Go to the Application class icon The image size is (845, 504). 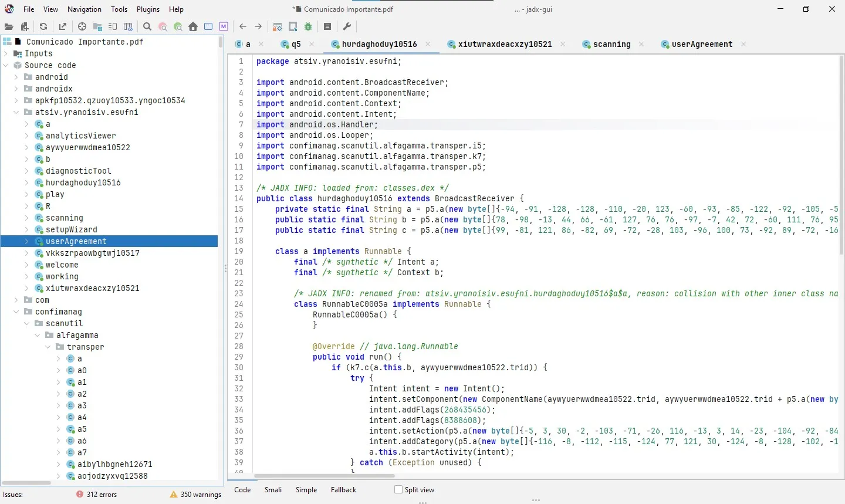[x=208, y=26]
